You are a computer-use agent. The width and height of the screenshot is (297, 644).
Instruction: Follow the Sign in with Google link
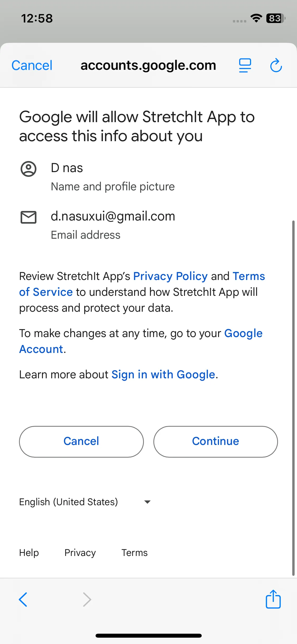pyautogui.click(x=163, y=375)
